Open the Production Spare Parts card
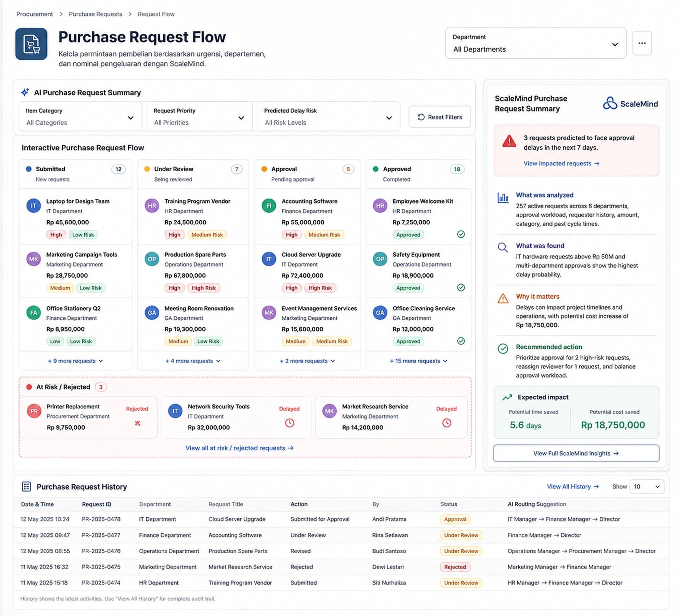682x616 pixels. [193, 271]
